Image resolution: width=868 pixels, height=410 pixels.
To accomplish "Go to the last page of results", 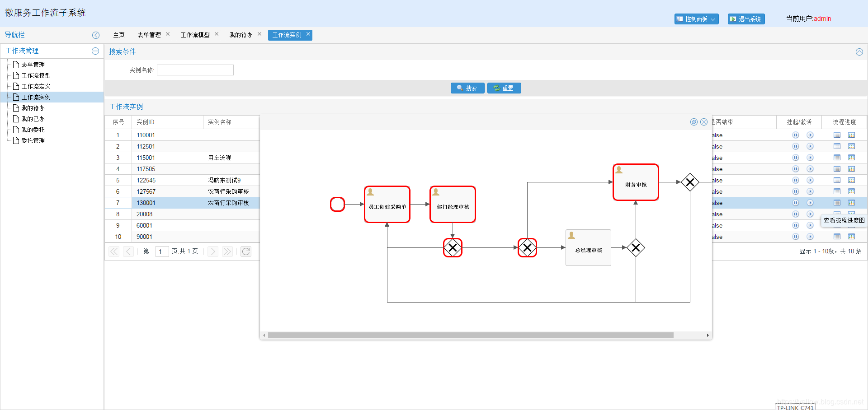I will pyautogui.click(x=227, y=252).
